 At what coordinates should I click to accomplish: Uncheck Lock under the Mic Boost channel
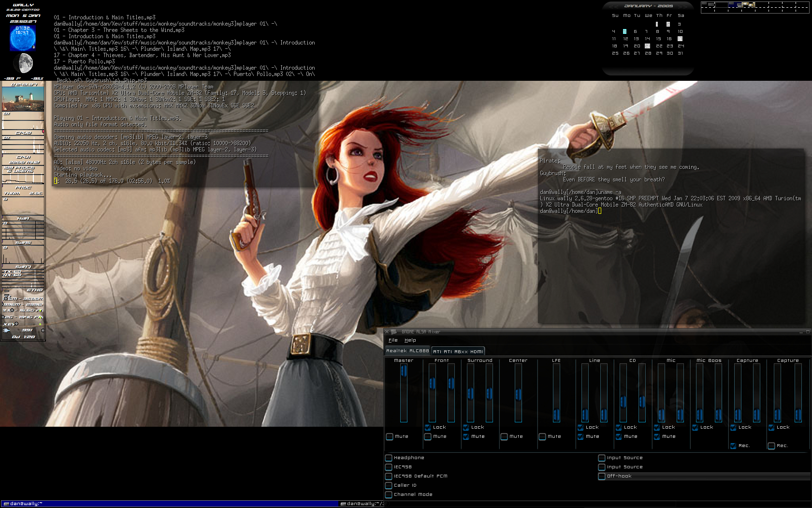click(695, 427)
